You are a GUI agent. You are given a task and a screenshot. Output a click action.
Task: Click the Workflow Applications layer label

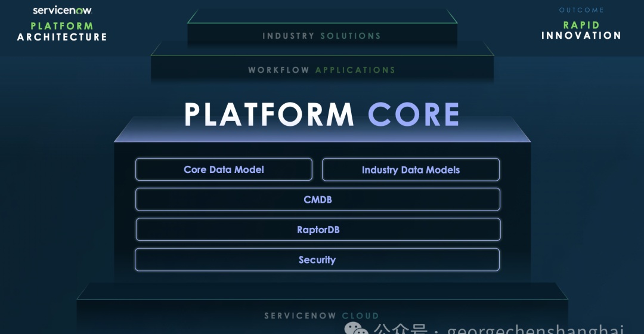point(321,70)
